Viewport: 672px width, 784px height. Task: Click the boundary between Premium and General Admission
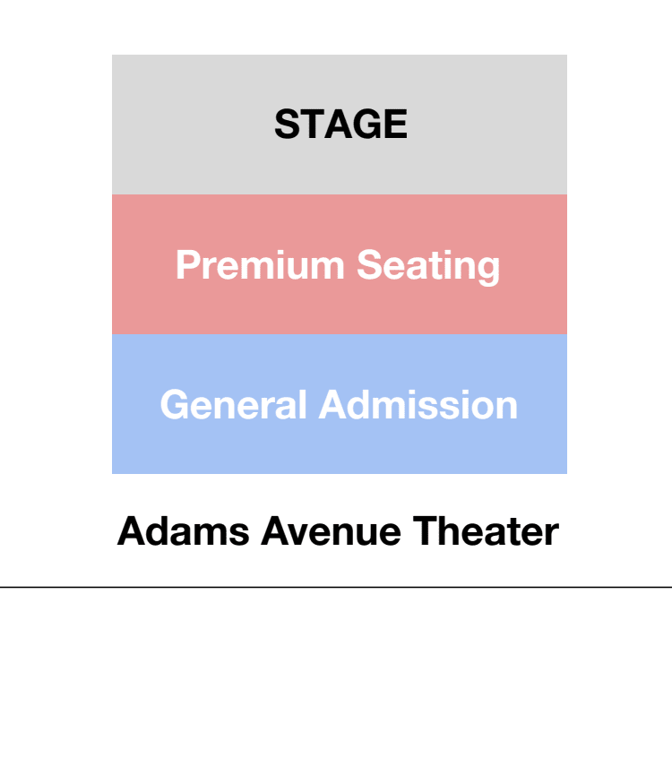pos(340,334)
